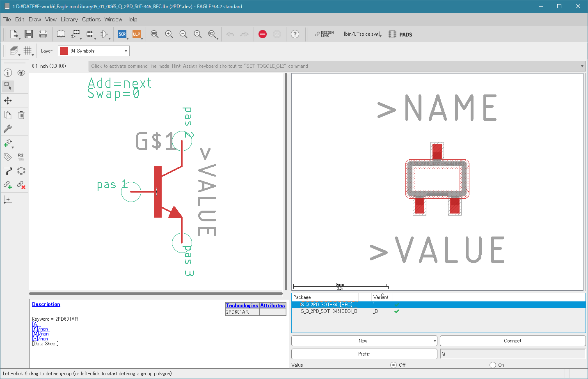Click the Zoom In magnifier icon

pos(169,34)
